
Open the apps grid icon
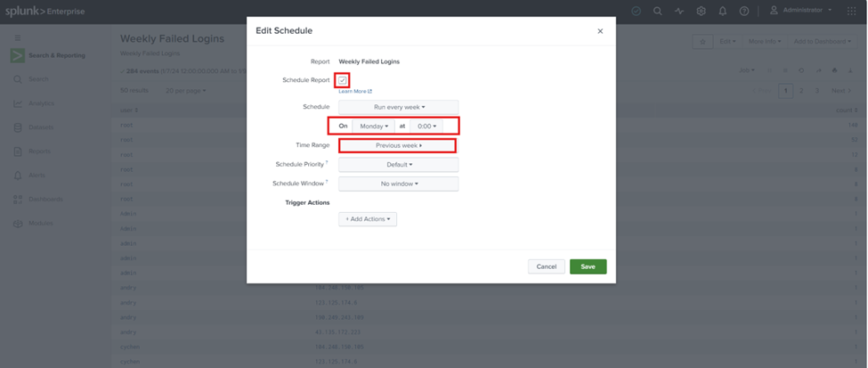[851, 11]
